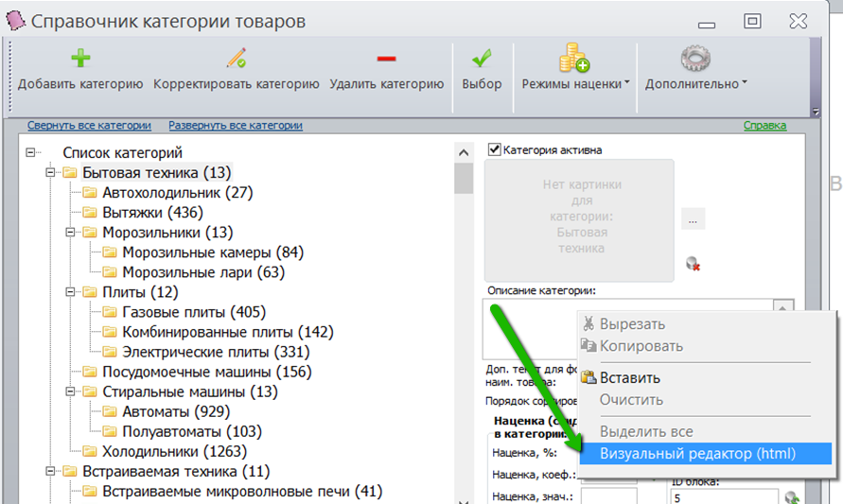Click the category tree scrollbar up arrow
843x504 pixels.
tap(464, 152)
